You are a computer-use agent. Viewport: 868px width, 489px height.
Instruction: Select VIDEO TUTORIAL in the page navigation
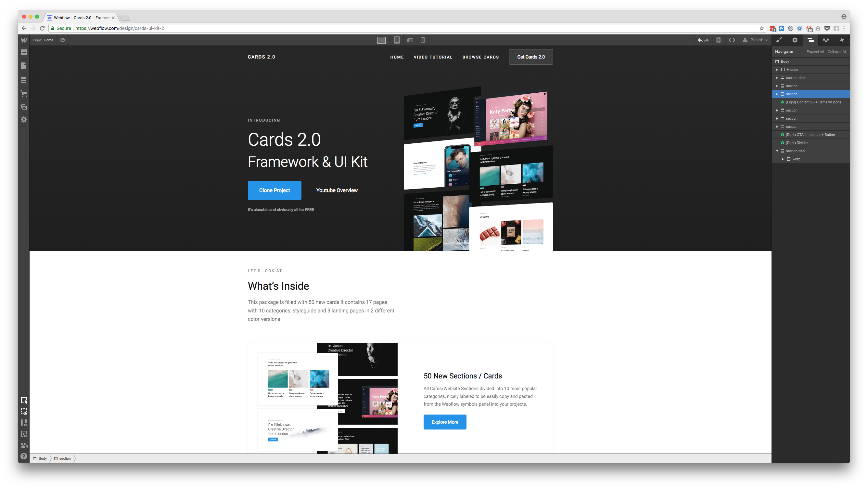(433, 57)
